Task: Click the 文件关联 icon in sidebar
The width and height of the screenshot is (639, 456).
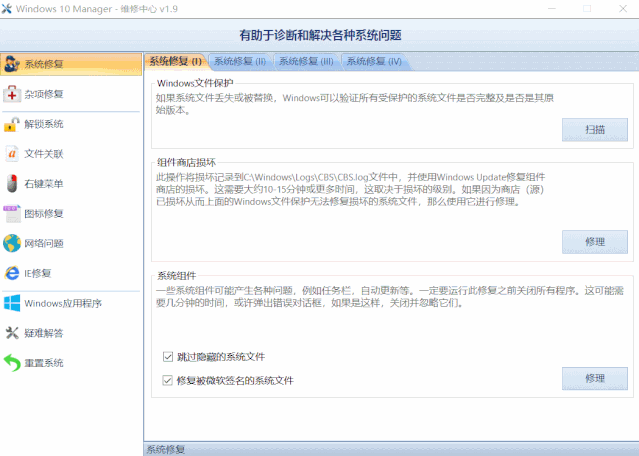Action: (12, 154)
